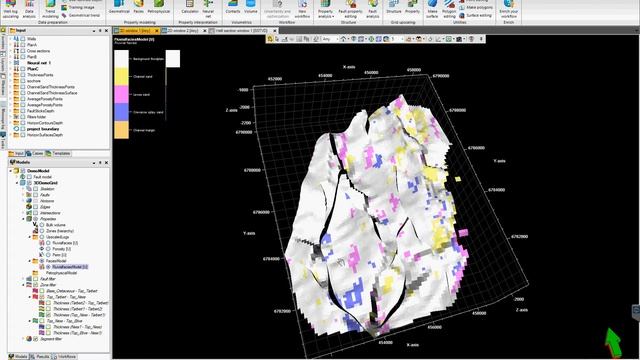640x360 pixels.
Task: Collapse the 3DDemoGrid tree node
Action: coord(17,183)
